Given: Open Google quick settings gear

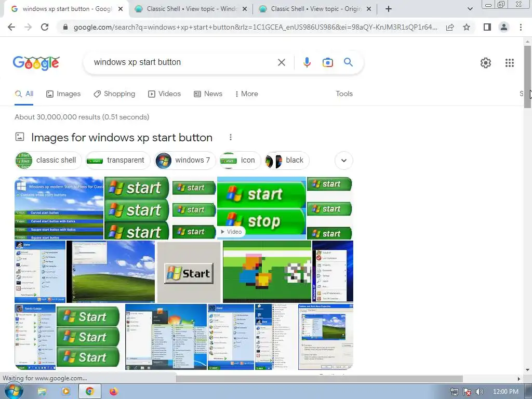Looking at the screenshot, I should (x=486, y=63).
